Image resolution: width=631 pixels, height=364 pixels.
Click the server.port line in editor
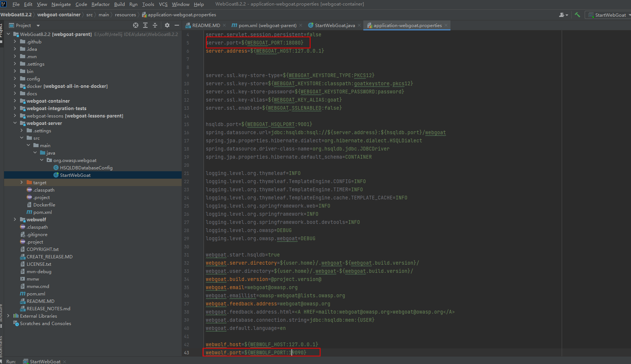click(x=254, y=43)
